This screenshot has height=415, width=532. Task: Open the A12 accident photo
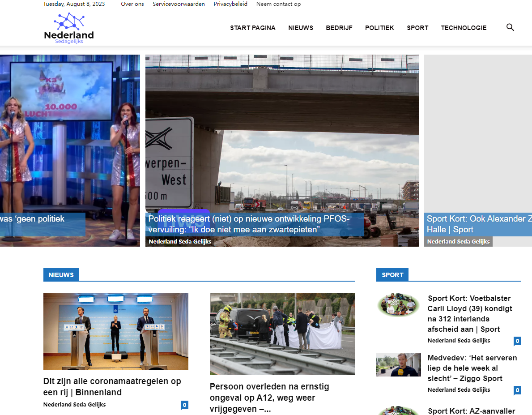(x=282, y=334)
